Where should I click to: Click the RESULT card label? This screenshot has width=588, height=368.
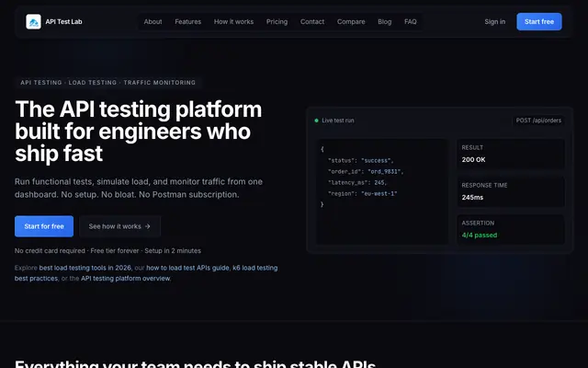click(x=472, y=147)
